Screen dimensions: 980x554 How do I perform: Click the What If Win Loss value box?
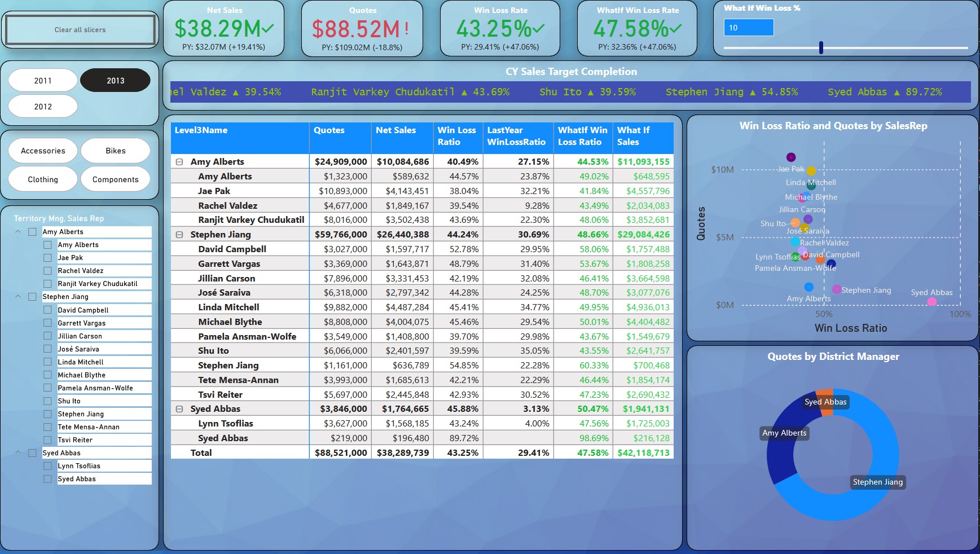coord(748,28)
